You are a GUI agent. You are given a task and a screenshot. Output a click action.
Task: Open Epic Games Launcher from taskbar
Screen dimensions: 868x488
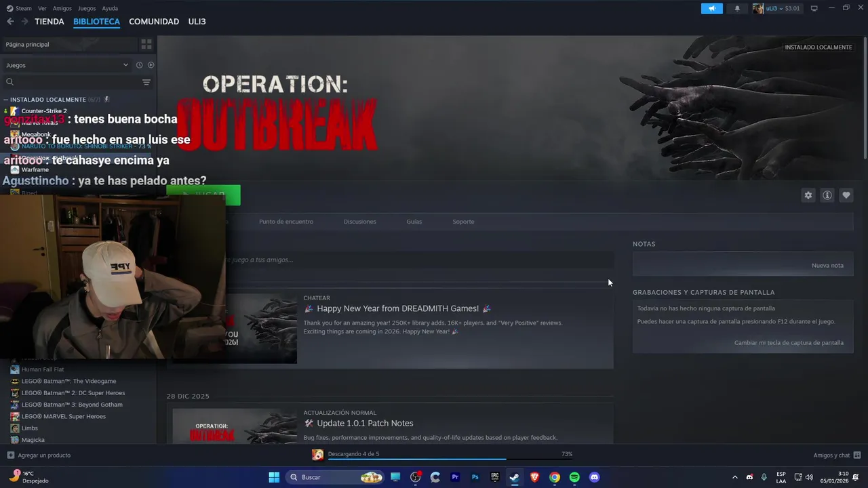coord(495,477)
